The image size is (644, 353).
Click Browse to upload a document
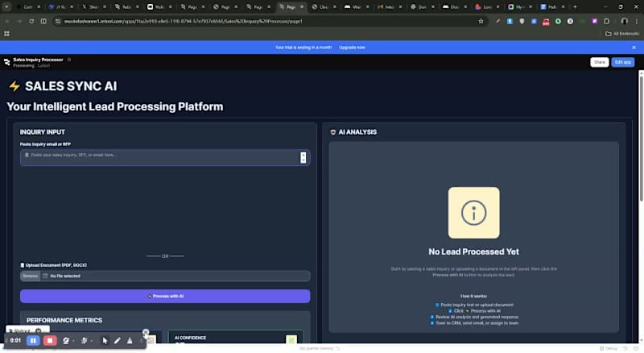pyautogui.click(x=30, y=276)
